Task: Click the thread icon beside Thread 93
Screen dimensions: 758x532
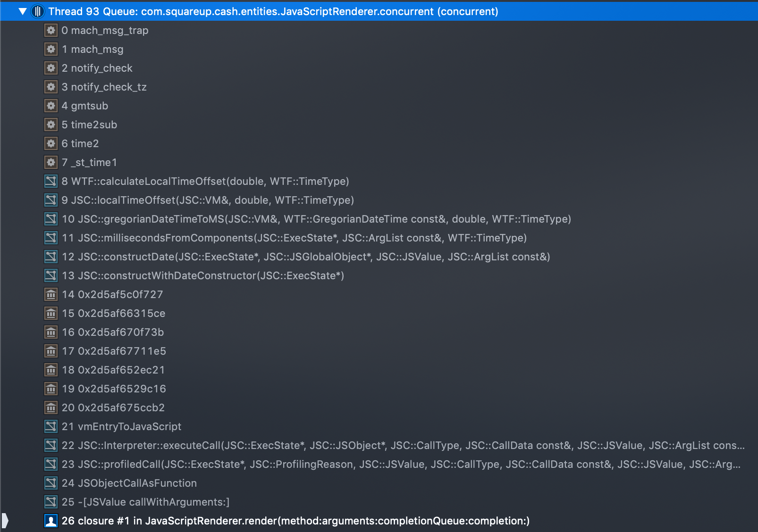Action: point(37,11)
